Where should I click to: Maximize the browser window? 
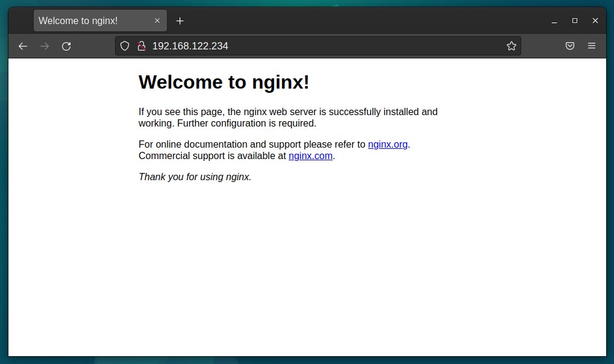coord(574,20)
